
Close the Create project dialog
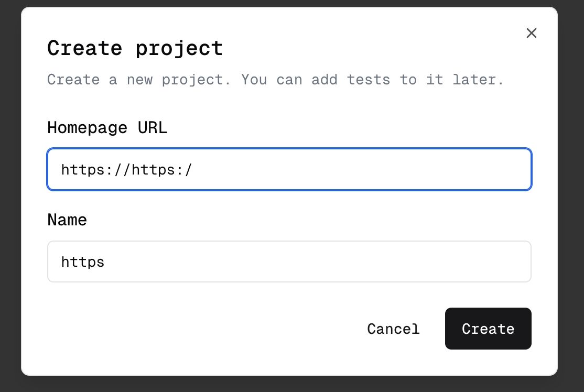(x=531, y=34)
